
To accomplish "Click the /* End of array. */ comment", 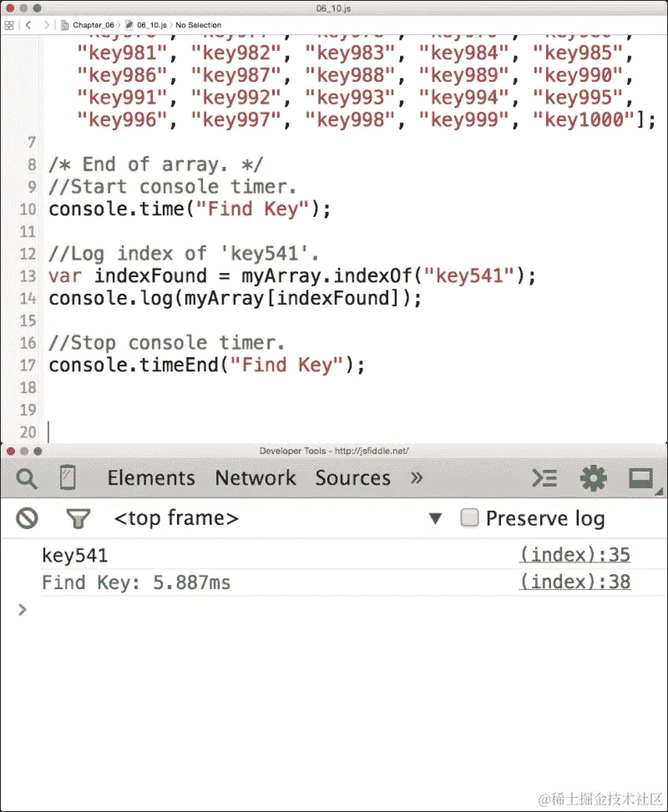I will tap(156, 164).
